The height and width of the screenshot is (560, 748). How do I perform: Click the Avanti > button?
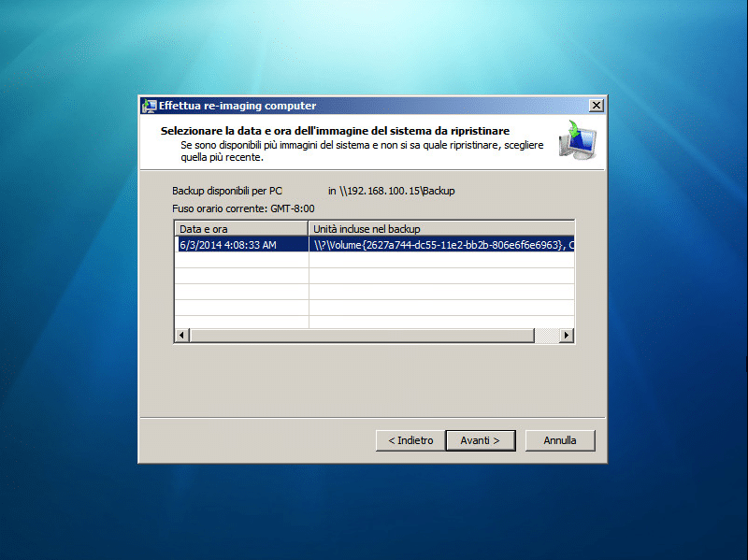point(481,440)
